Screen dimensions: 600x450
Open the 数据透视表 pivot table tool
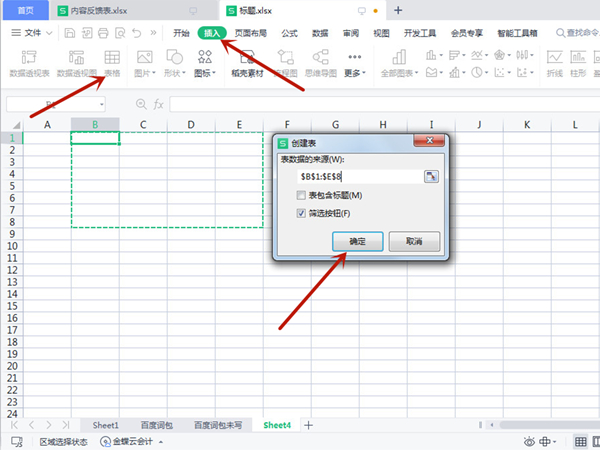click(31, 63)
